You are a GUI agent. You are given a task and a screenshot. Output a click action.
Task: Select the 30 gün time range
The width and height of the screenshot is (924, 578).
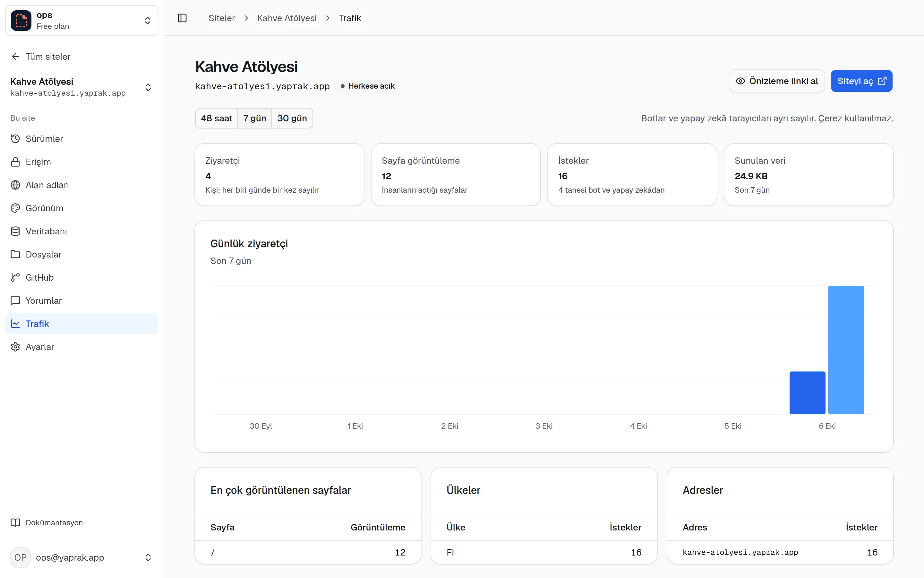click(x=292, y=118)
